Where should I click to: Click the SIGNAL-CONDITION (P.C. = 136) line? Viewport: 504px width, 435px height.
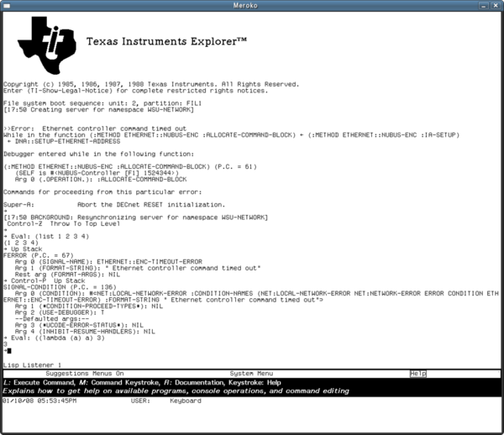pos(60,287)
